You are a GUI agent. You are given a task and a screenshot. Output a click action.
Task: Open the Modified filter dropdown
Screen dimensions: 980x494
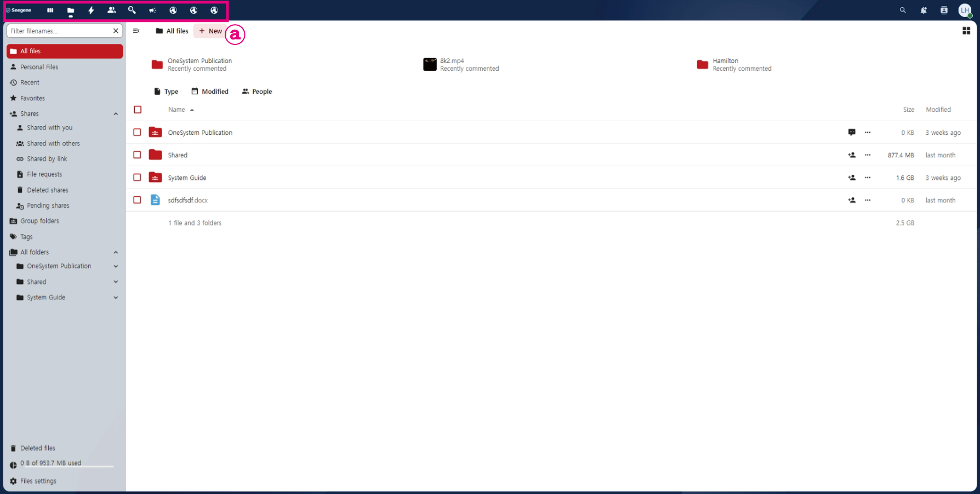tap(210, 92)
